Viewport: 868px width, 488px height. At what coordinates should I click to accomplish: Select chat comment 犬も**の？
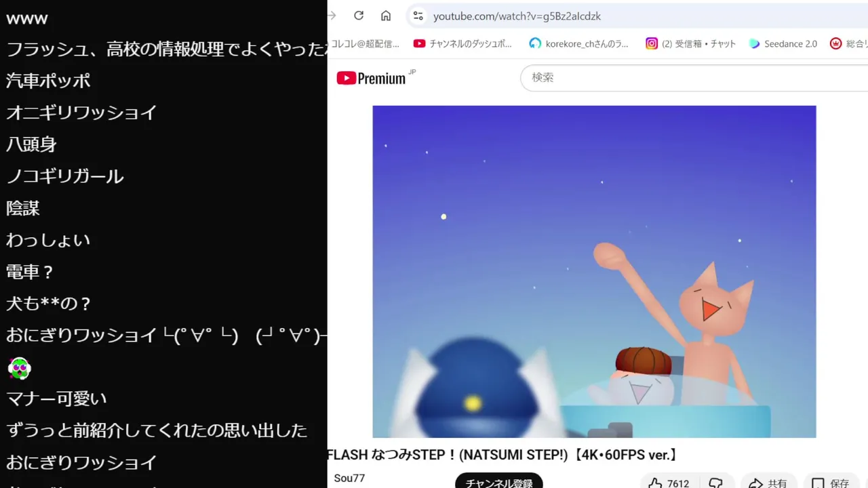click(x=49, y=304)
